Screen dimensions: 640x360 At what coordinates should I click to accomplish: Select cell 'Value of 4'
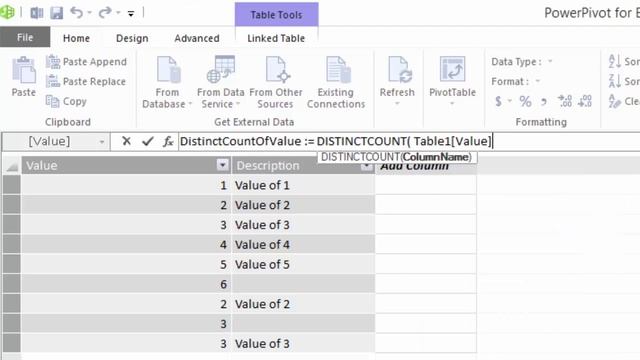[x=303, y=244]
